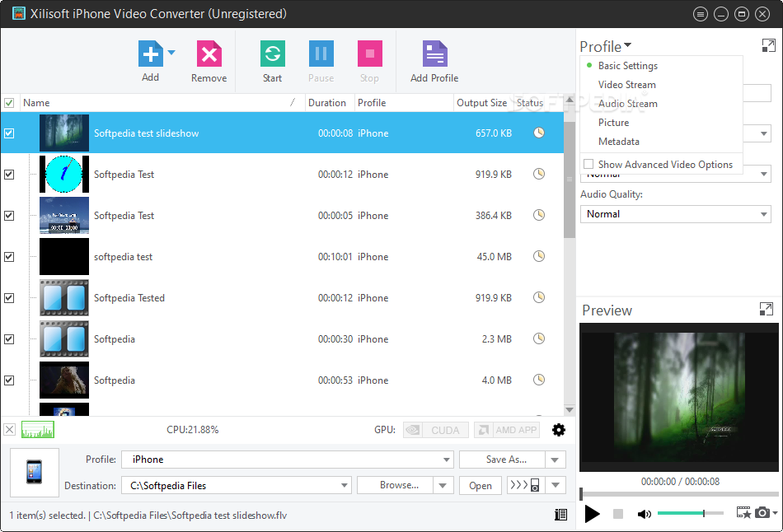Viewport: 783px width, 532px height.
Task: Play the preview video
Action: click(x=592, y=514)
